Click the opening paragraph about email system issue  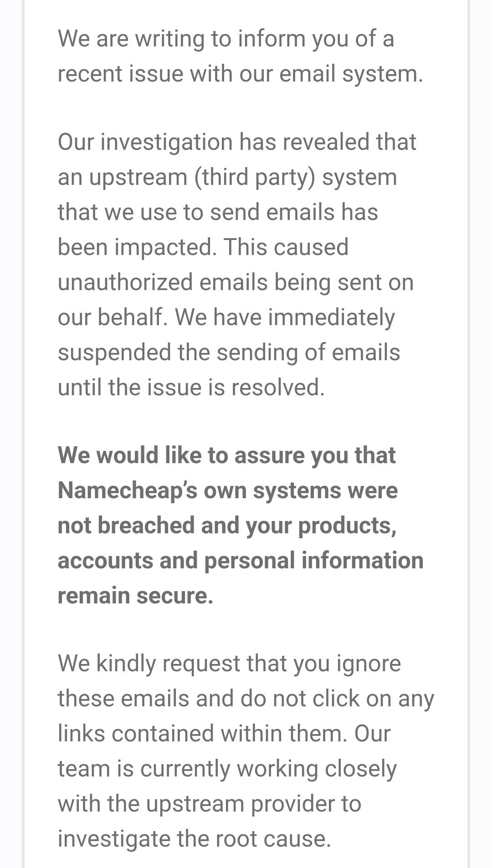point(240,56)
